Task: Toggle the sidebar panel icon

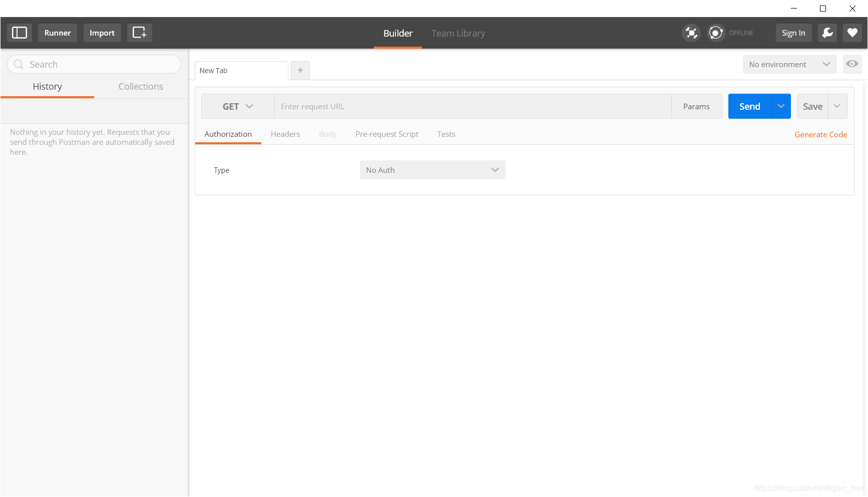Action: [x=20, y=33]
